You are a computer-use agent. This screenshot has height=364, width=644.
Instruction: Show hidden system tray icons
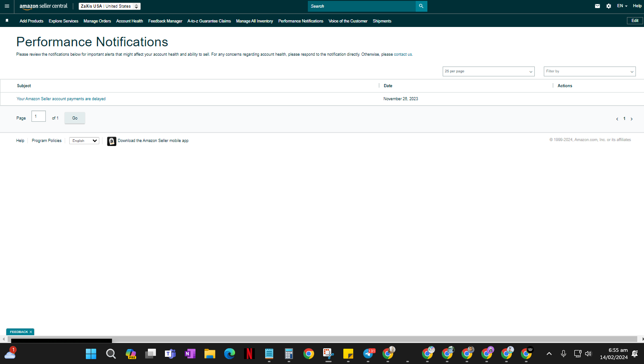(549, 354)
